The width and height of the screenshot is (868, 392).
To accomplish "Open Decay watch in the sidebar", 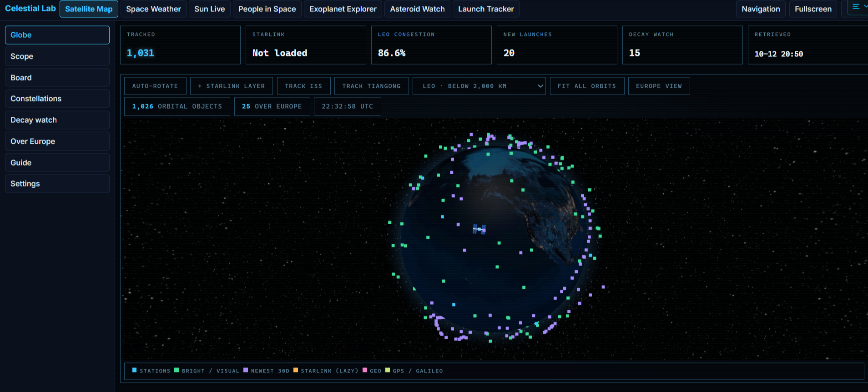I will tap(57, 120).
